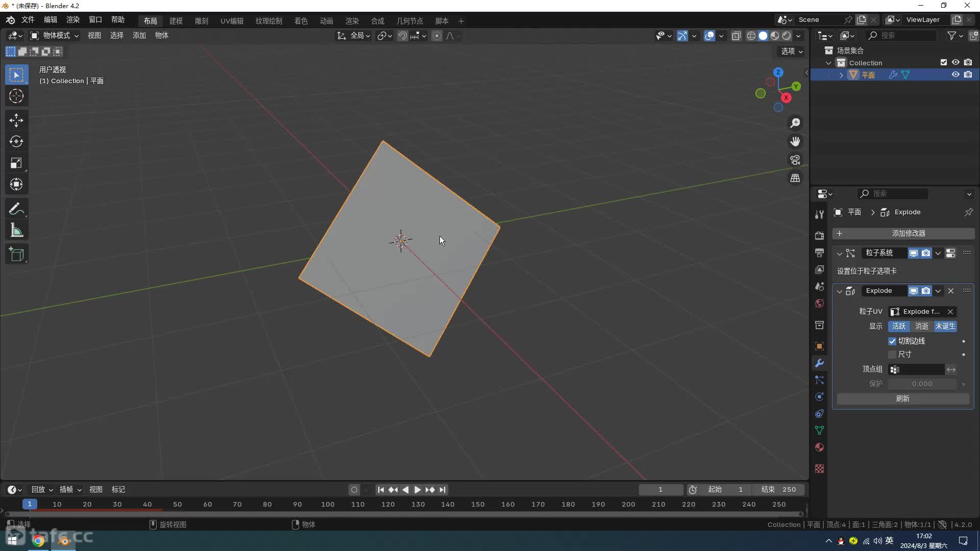Switch to the UV编辑 workspace tab
This screenshot has width=980, height=551.
pos(232,21)
